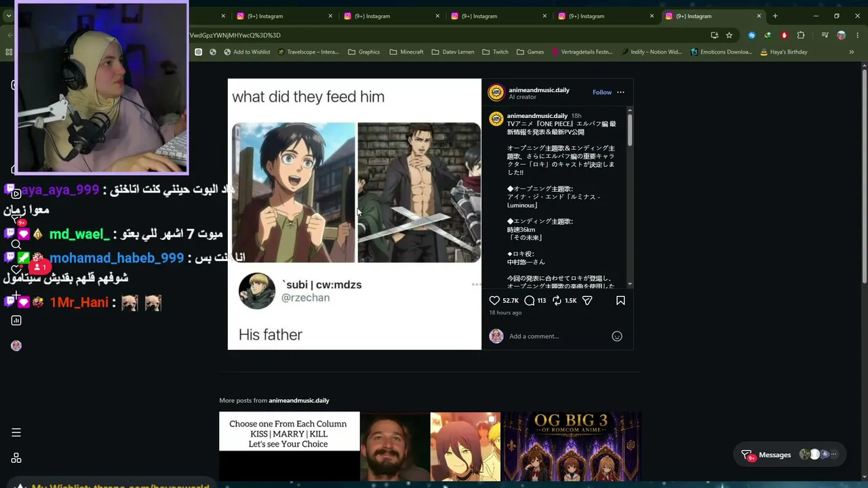Open the Haya's Birthday bookmark
Screen dimensions: 868x488
pos(784,52)
